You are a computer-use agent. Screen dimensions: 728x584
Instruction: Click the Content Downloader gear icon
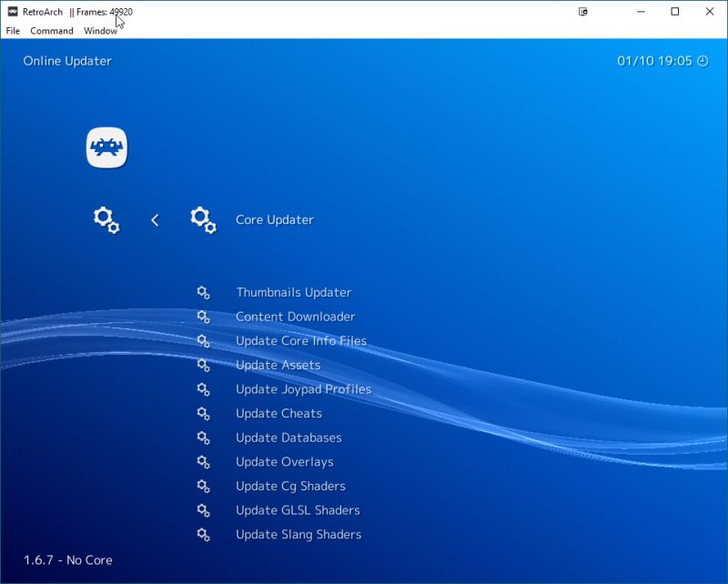click(204, 317)
